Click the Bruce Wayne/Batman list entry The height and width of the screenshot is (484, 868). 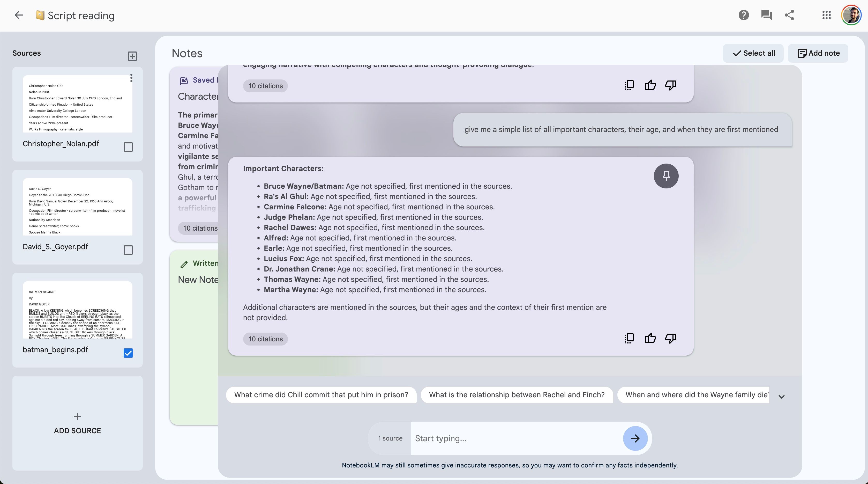pos(387,186)
